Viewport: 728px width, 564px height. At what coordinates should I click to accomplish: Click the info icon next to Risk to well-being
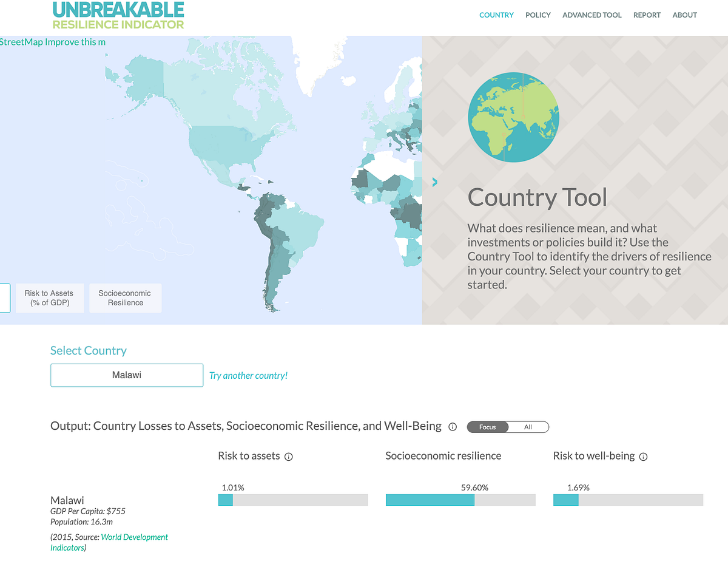pos(644,456)
